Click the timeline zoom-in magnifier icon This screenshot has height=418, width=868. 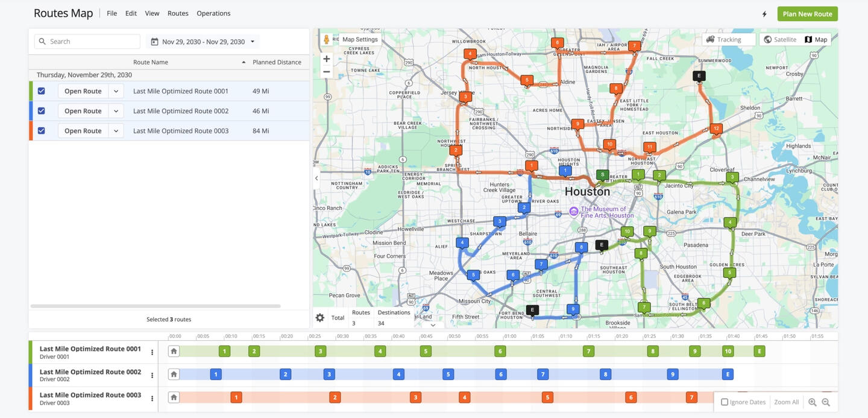coord(813,402)
